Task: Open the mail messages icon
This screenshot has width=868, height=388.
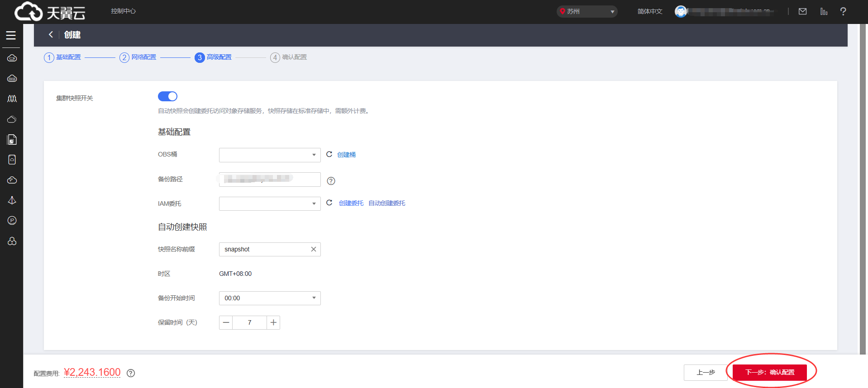Action: [x=802, y=11]
